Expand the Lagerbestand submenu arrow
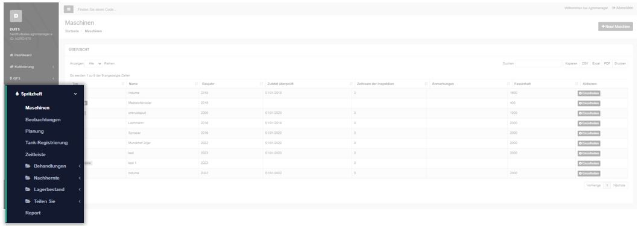 79,189
